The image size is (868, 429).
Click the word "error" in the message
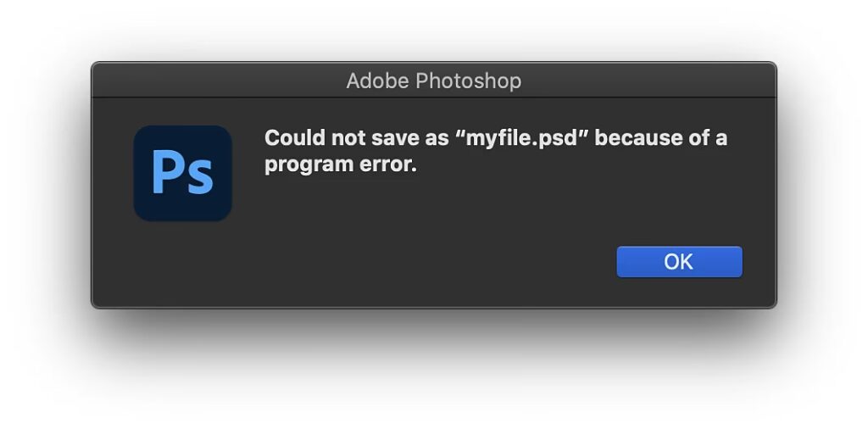[x=391, y=164]
